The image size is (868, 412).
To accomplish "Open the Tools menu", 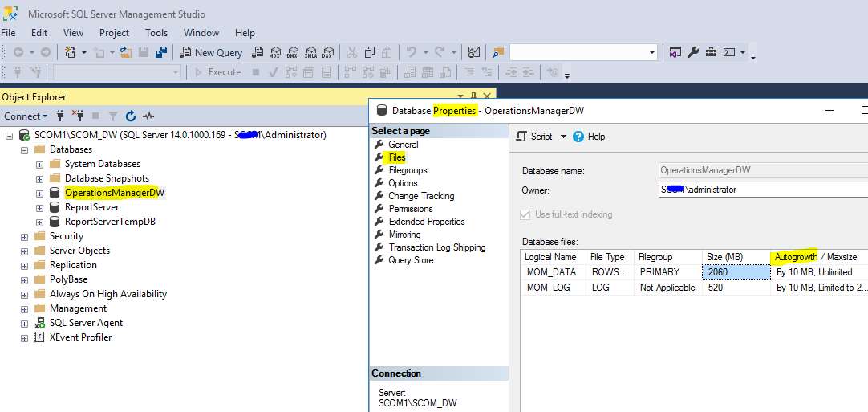I will tap(156, 33).
